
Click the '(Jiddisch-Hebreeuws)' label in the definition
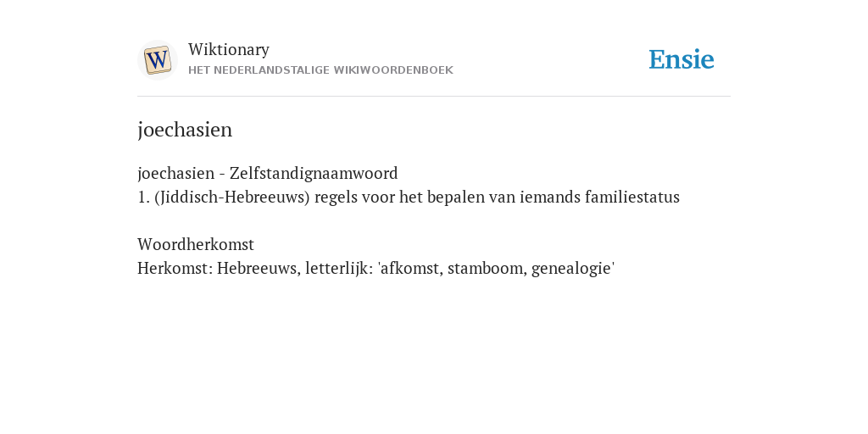point(232,197)
